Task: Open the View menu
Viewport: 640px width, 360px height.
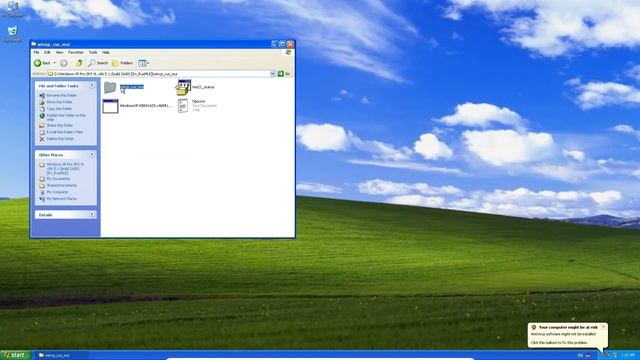Action: [59, 52]
